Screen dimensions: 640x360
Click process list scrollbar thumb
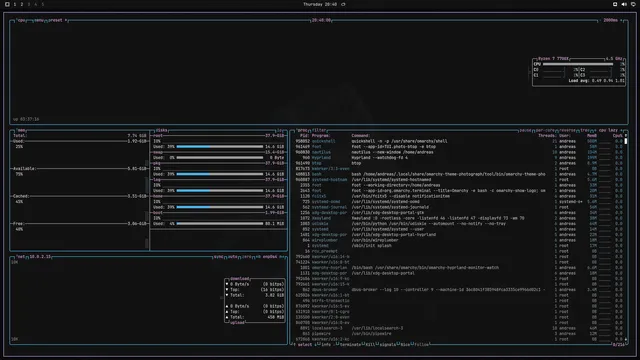[x=626, y=141]
